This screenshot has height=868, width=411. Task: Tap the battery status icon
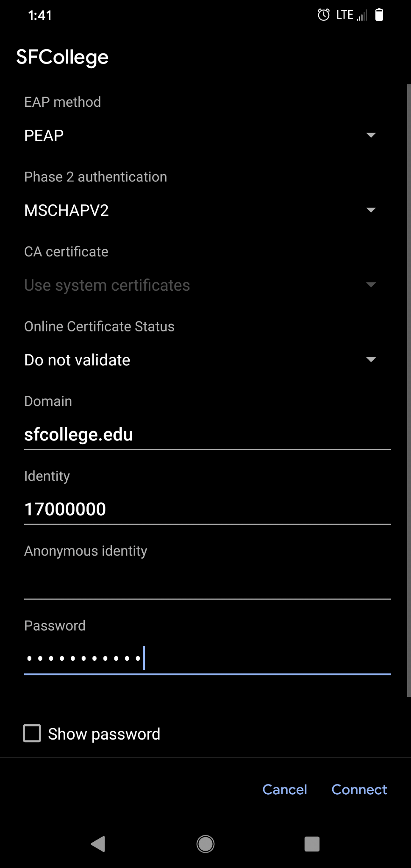pos(379,15)
